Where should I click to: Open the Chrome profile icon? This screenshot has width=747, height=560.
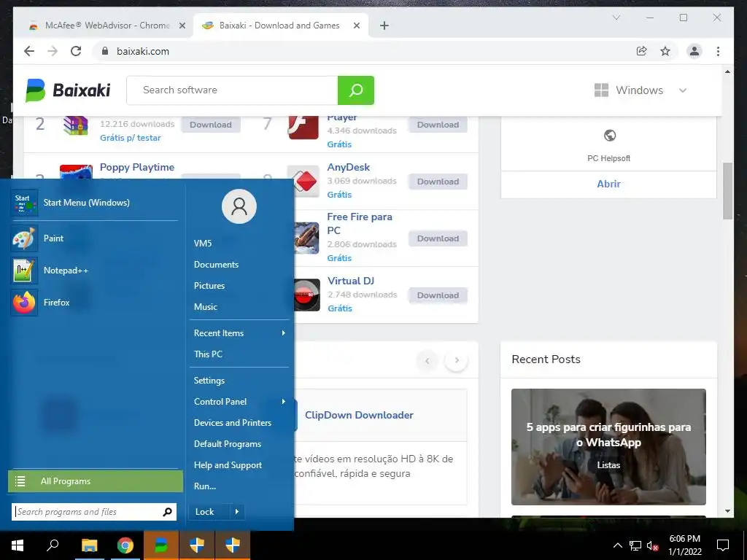click(x=694, y=51)
